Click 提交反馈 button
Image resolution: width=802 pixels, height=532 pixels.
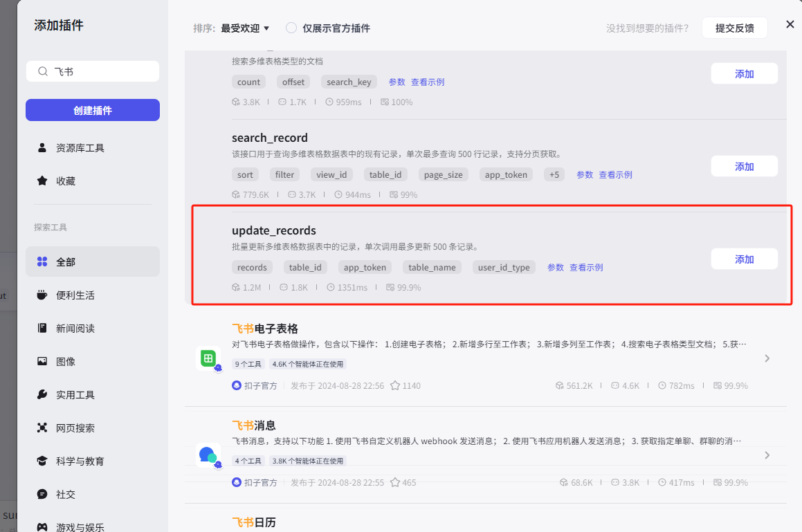(x=734, y=28)
